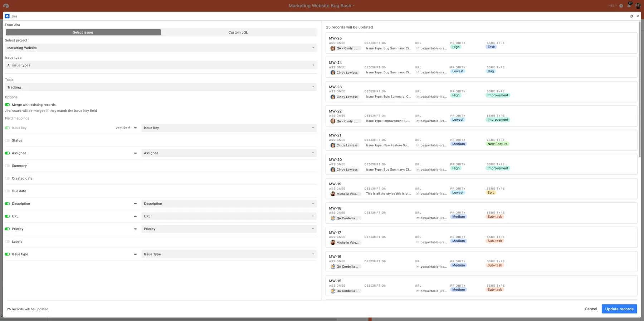Select the MW-21 record card

[x=481, y=140]
